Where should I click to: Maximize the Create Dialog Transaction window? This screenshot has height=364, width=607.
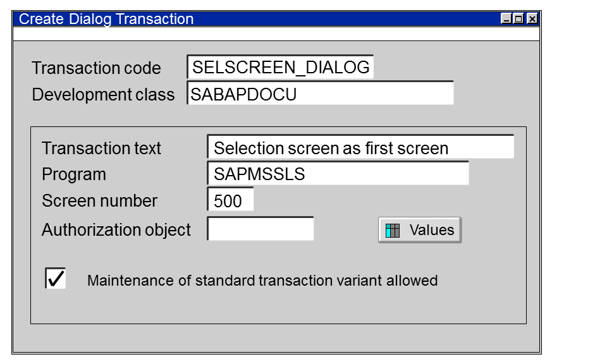click(x=519, y=19)
